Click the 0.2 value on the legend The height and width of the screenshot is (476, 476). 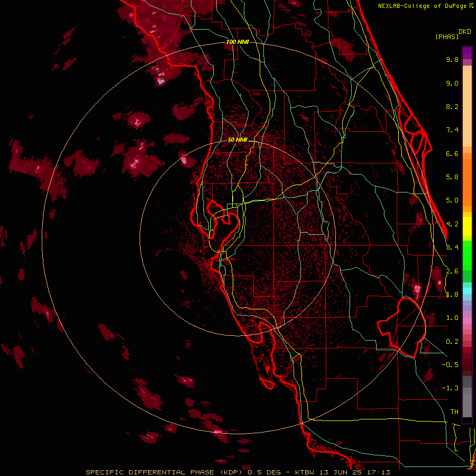452,342
